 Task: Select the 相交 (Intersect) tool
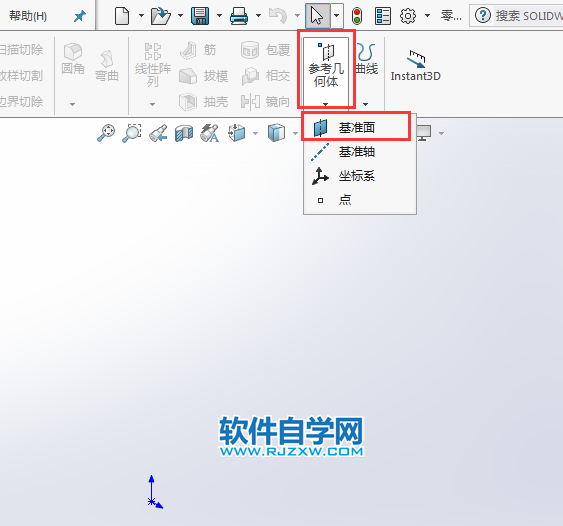tap(265, 76)
